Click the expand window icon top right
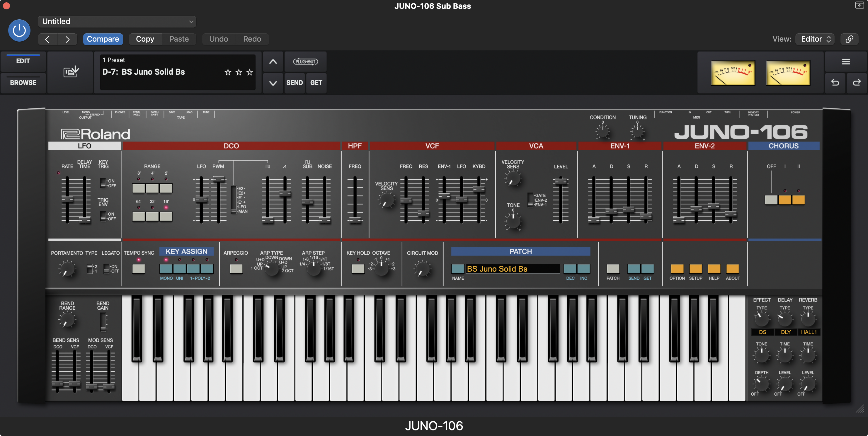Viewport: 868px width, 436px height. (859, 5)
